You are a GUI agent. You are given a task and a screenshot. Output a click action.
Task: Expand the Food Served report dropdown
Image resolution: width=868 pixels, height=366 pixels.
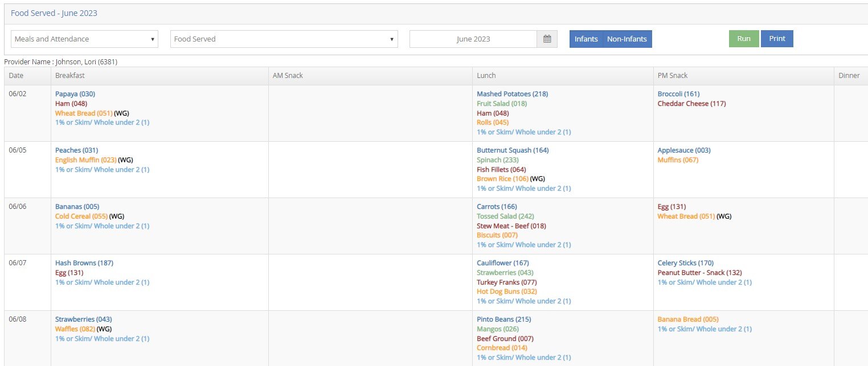(284, 39)
